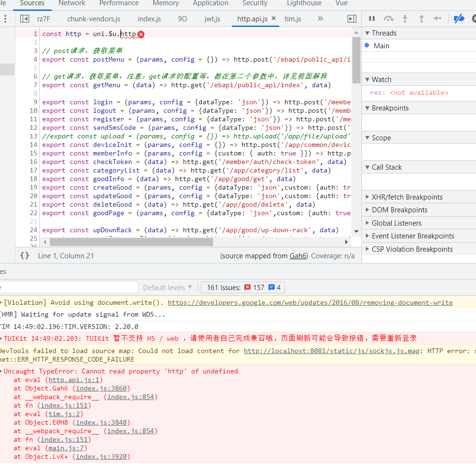
Task: Toggle the navigator sidebar panel
Action: [24, 18]
